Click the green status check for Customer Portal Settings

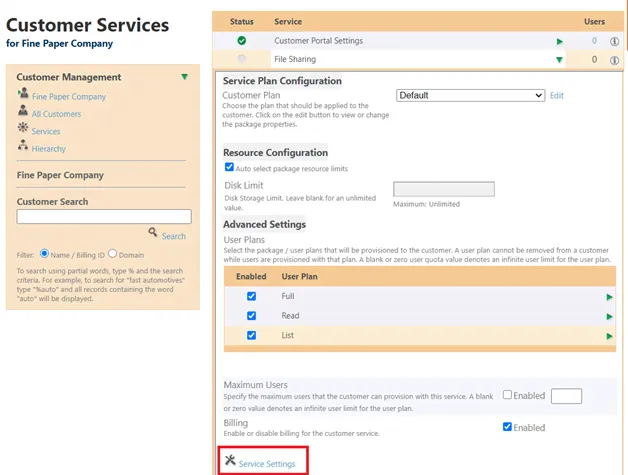coord(241,41)
